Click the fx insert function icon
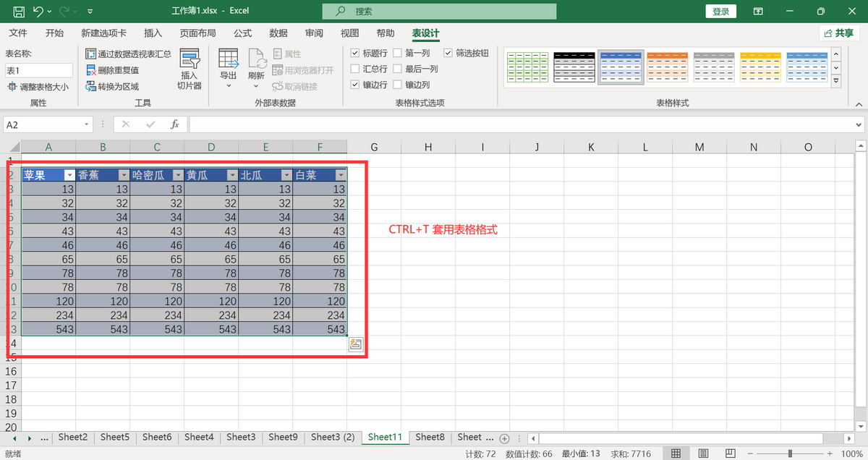Screen dimensions: 868x460 [x=174, y=124]
